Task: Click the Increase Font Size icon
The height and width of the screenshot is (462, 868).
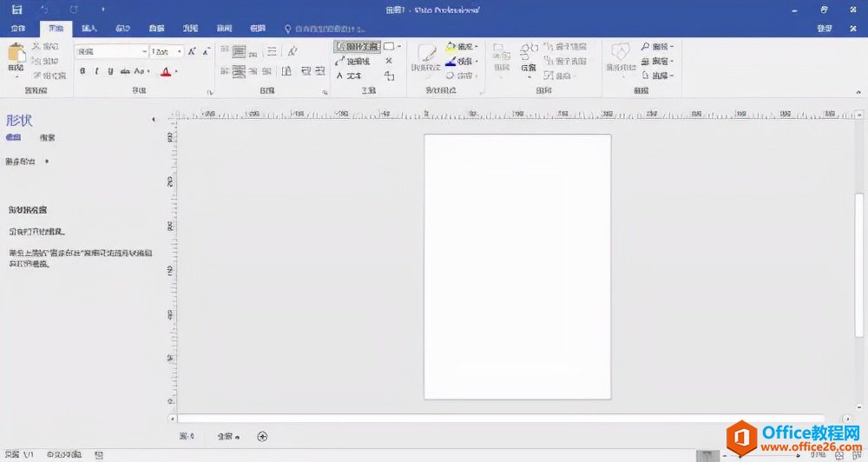Action: pos(192,51)
